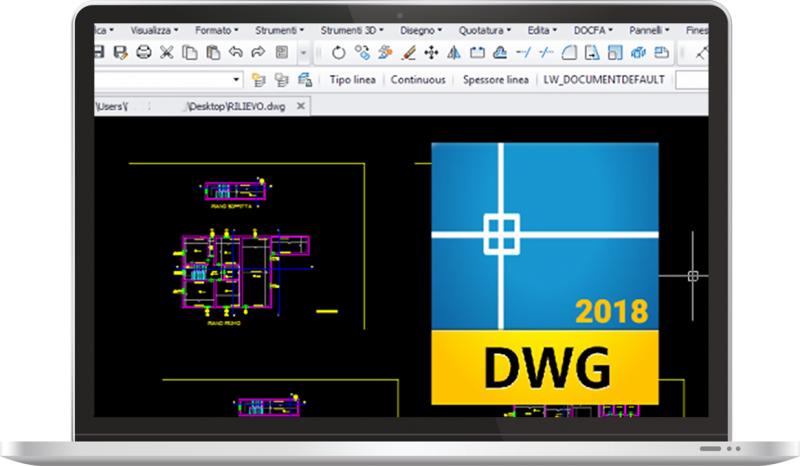Click the Spessore linea label
Screen dimensions: 800x466
(x=495, y=80)
